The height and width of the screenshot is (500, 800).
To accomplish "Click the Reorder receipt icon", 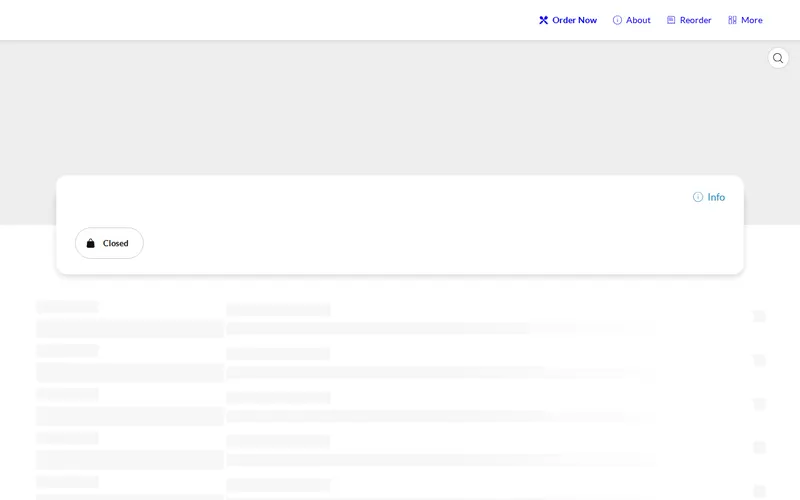I will pyautogui.click(x=671, y=20).
